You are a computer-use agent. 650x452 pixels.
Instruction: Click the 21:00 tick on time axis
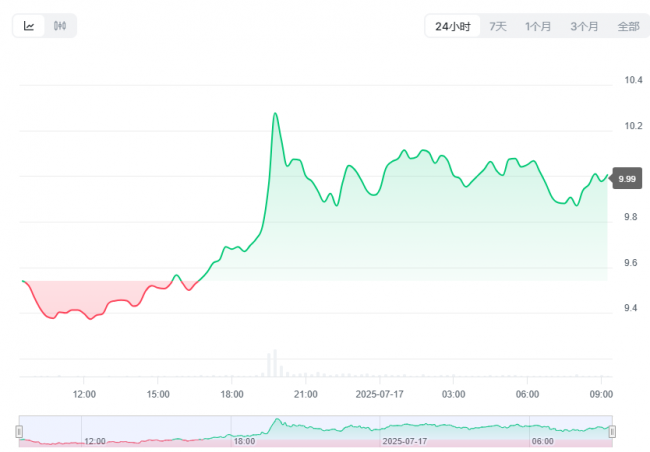(306, 394)
